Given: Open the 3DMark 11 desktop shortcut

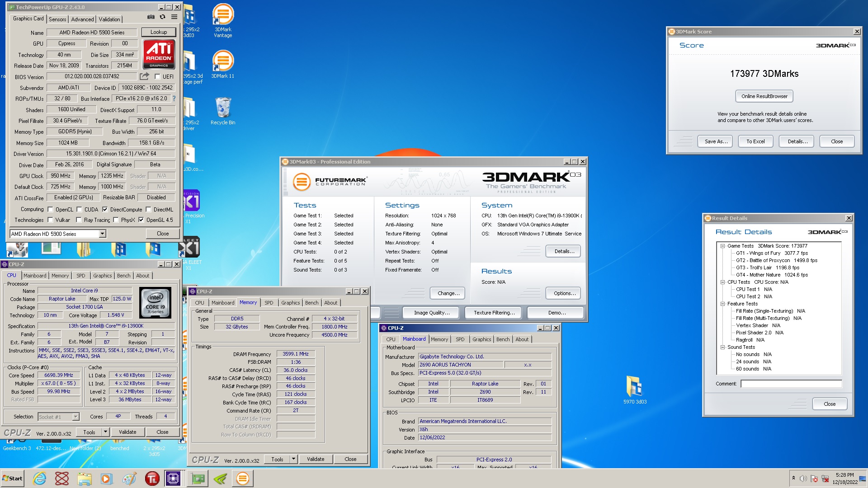Looking at the screenshot, I should (223, 64).
